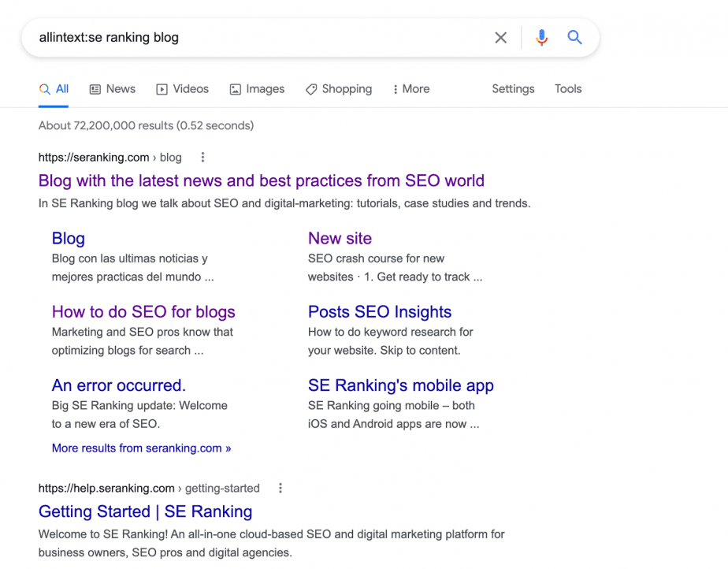The image size is (728, 569).
Task: Open 'How to do SEO for blogs'
Action: coord(143,311)
